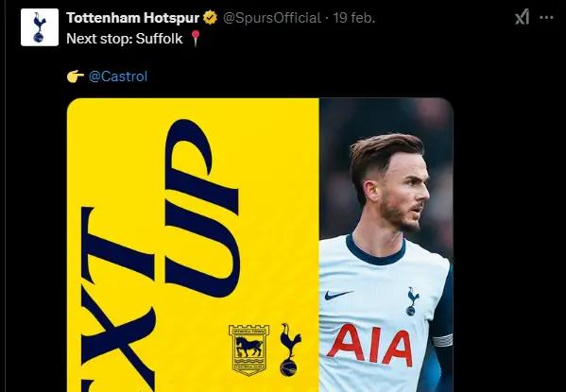Click the yellow NEXT UP graphic
This screenshot has width=566, height=392.
(x=193, y=245)
